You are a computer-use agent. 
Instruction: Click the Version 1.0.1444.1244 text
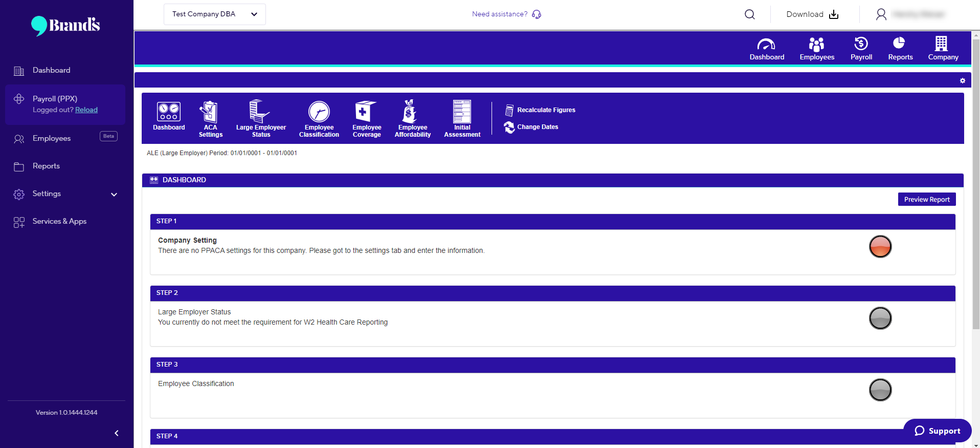tap(66, 413)
